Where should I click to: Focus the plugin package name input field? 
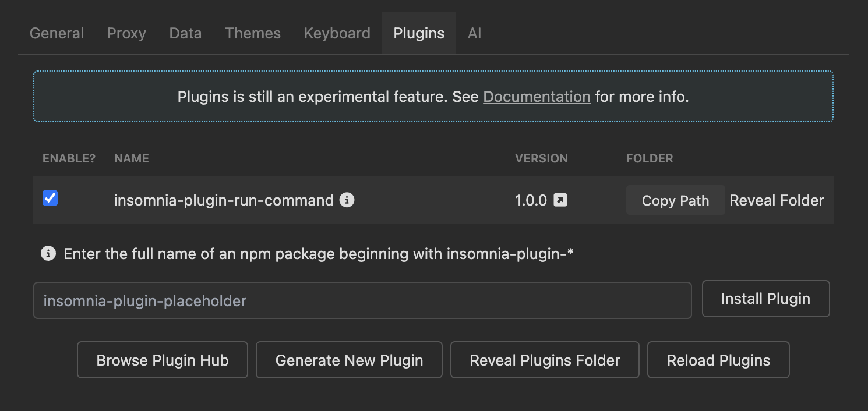pyautogui.click(x=362, y=301)
